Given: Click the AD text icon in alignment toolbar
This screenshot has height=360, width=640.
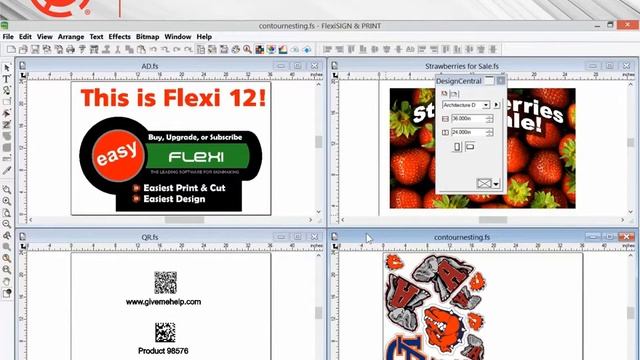Looking at the screenshot, I should point(410,49).
